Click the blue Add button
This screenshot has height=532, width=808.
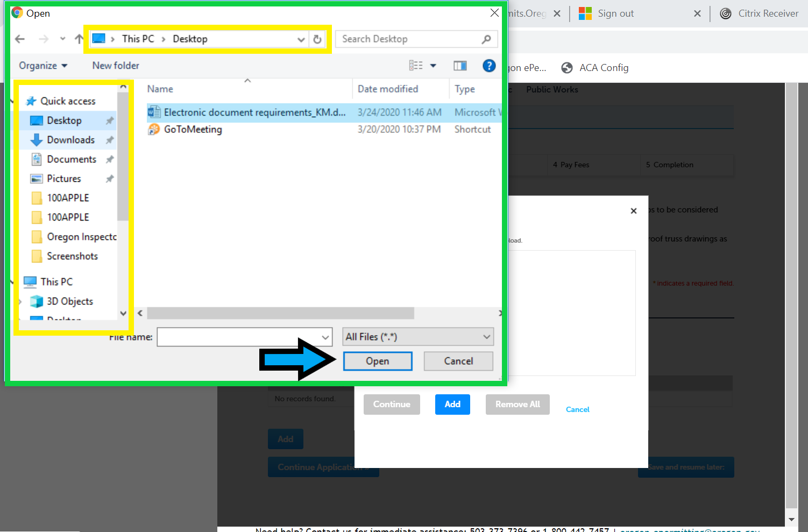click(x=452, y=405)
